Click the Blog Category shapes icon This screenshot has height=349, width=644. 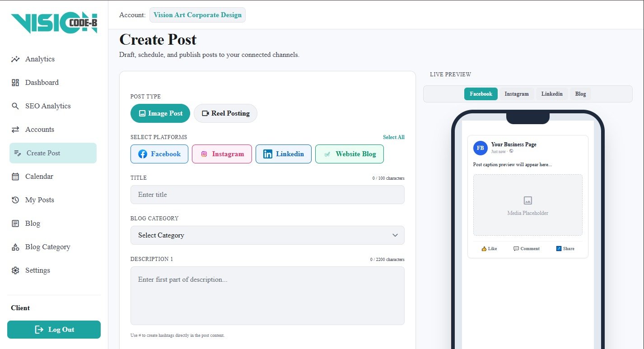pyautogui.click(x=15, y=247)
